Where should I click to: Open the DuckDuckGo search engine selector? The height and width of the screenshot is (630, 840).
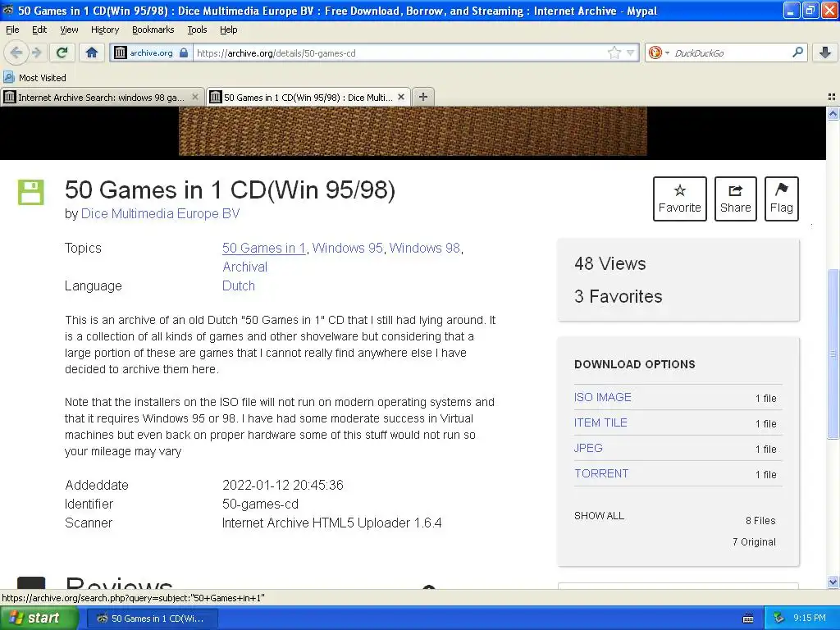point(659,52)
